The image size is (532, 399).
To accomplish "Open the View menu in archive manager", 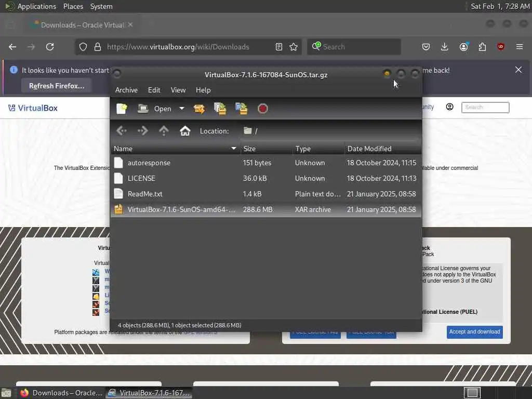I will point(178,90).
